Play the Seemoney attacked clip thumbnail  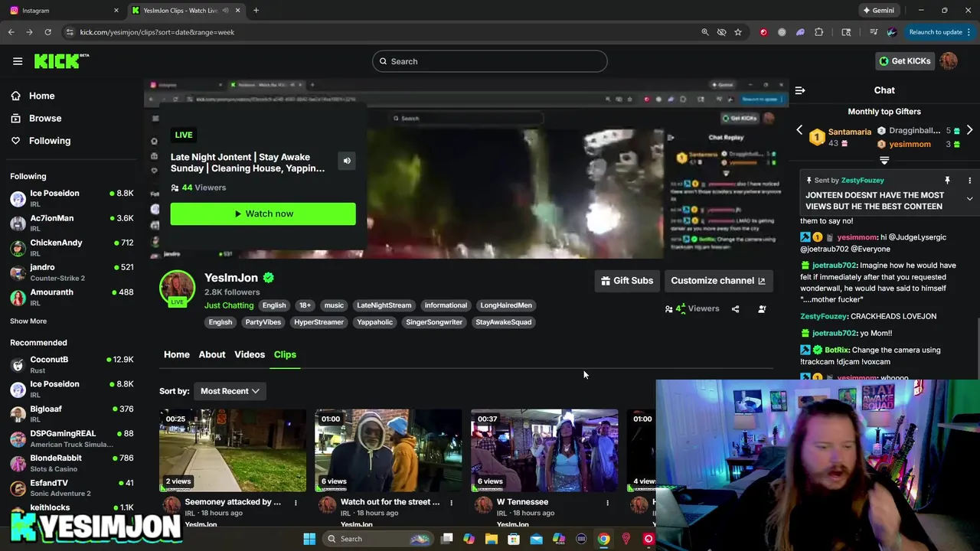pyautogui.click(x=233, y=451)
